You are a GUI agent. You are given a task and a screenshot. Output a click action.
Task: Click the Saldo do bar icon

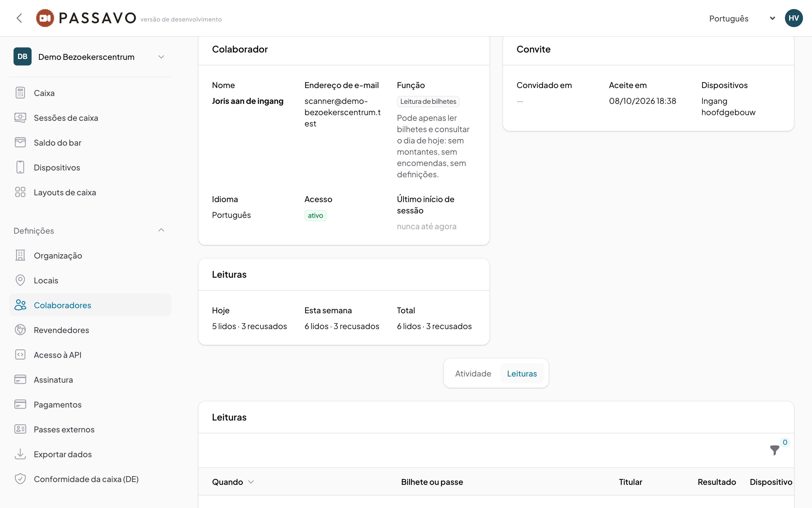tap(20, 143)
